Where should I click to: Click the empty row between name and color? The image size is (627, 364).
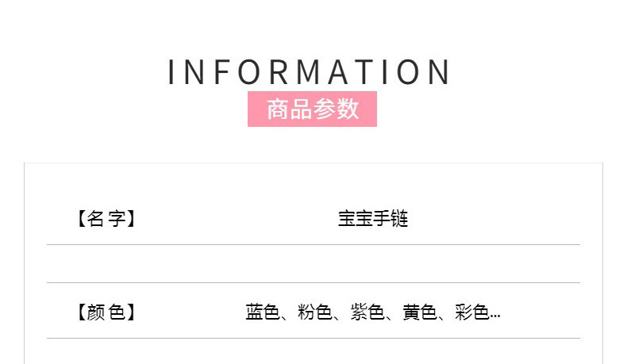click(x=313, y=264)
